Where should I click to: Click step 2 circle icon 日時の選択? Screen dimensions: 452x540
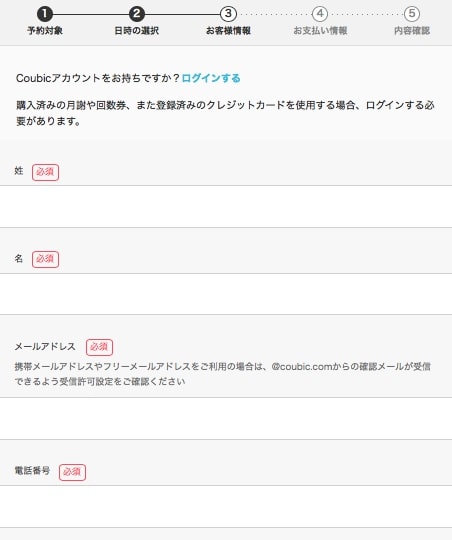136,14
